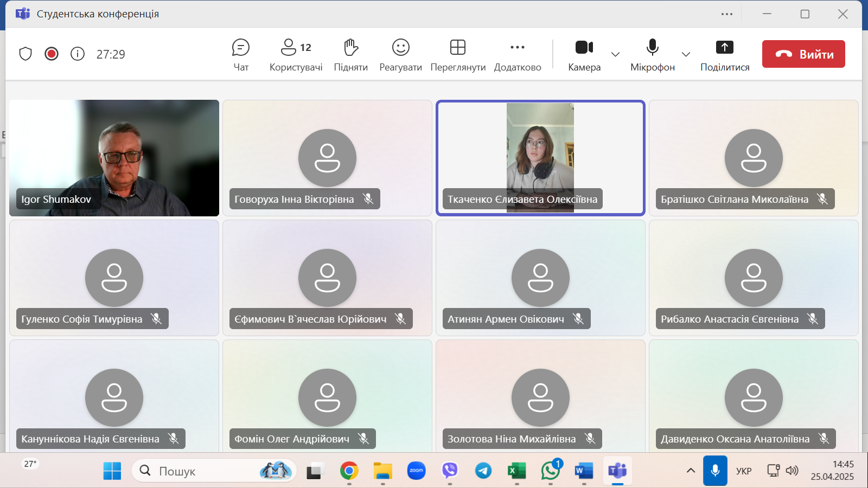Open the 27° weather widget
This screenshot has width=868, height=488.
[x=30, y=464]
